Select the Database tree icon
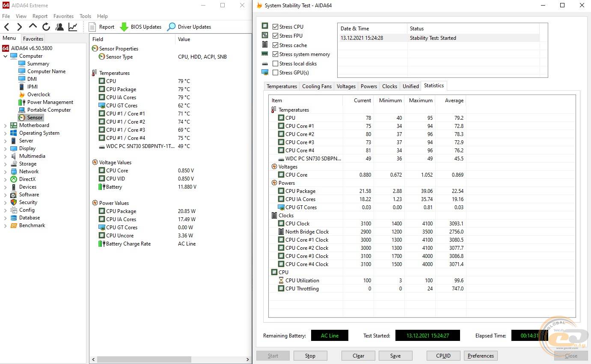The image size is (591, 364). click(13, 218)
